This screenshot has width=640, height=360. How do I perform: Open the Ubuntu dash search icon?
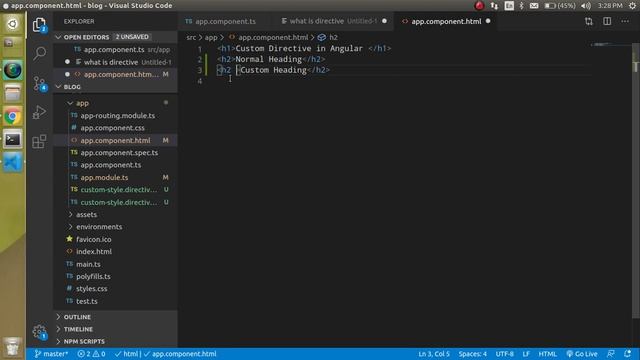(x=13, y=24)
